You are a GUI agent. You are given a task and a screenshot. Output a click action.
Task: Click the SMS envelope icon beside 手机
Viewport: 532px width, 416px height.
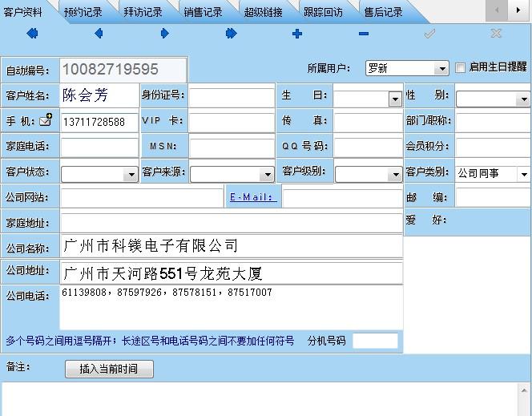(x=46, y=121)
